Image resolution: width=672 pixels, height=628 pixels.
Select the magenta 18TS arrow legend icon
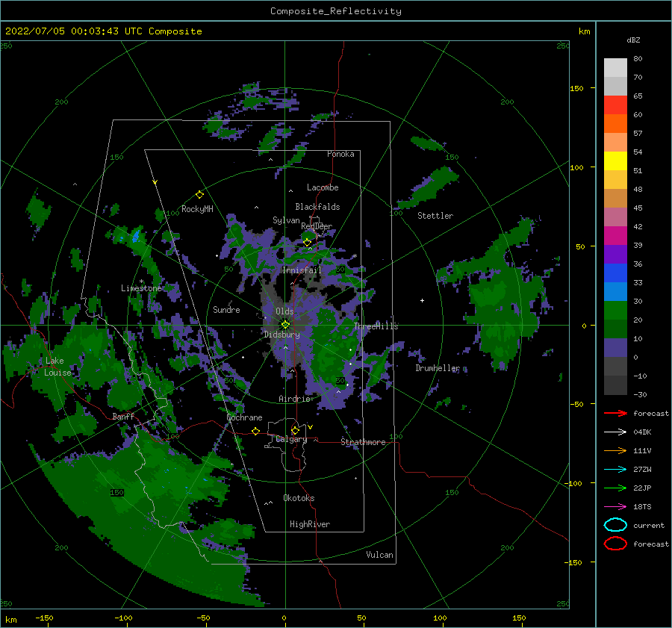615,507
